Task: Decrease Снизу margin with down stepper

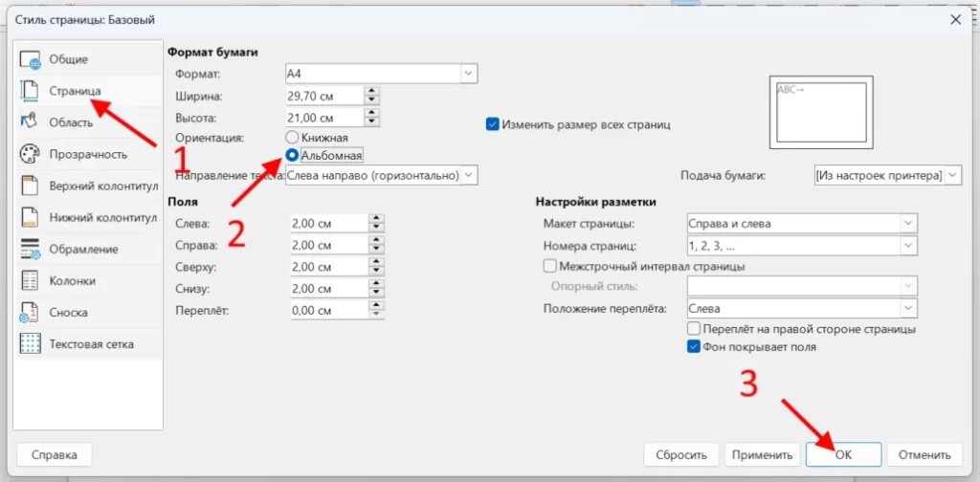Action: 376,294
